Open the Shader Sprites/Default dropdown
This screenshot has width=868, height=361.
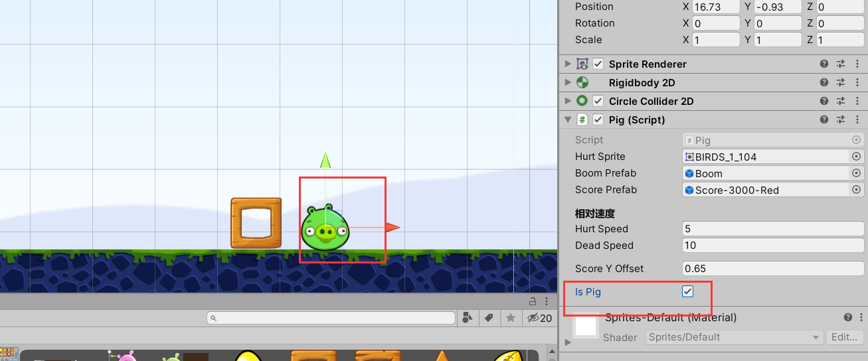pyautogui.click(x=735, y=337)
